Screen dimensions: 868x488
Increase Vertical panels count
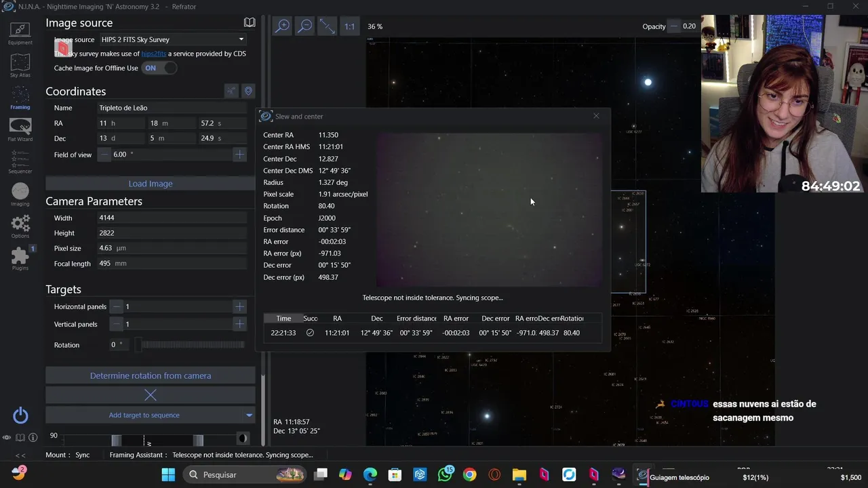click(x=239, y=324)
